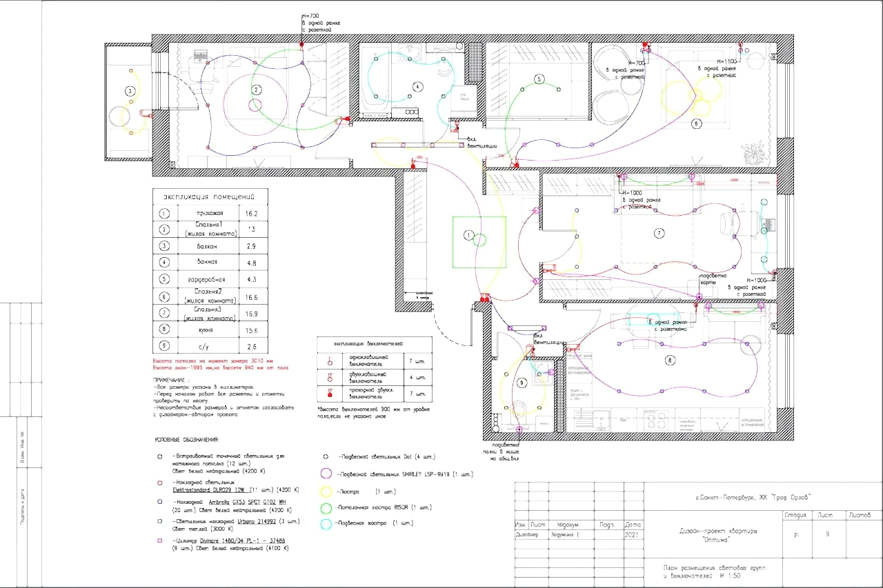Click double-key switch symbol in switch legend table
This screenshot has width=883, height=588.
(x=330, y=377)
